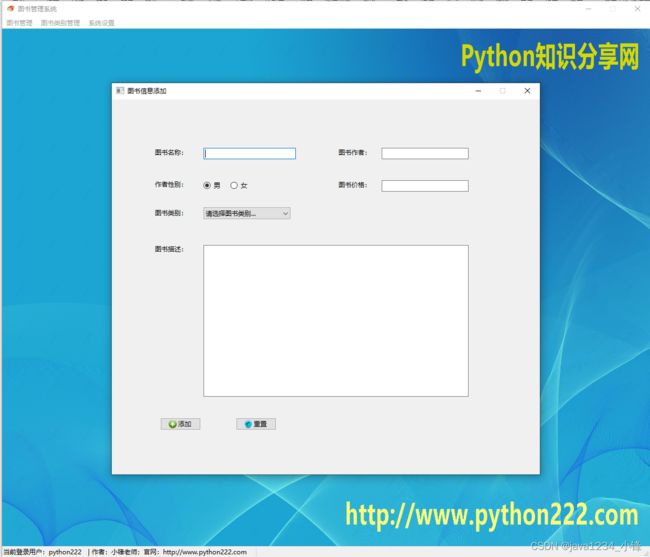Click the 图书管理系统 app icon in title bar
This screenshot has width=650, height=557.
coord(11,8)
